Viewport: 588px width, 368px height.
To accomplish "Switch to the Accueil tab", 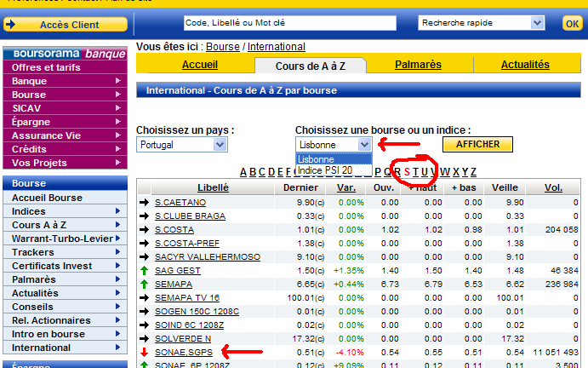I will [200, 65].
